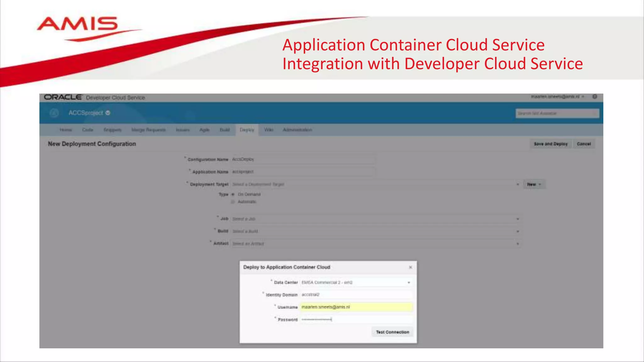Click the help icon in top bar
This screenshot has height=362, width=644.
click(x=595, y=97)
